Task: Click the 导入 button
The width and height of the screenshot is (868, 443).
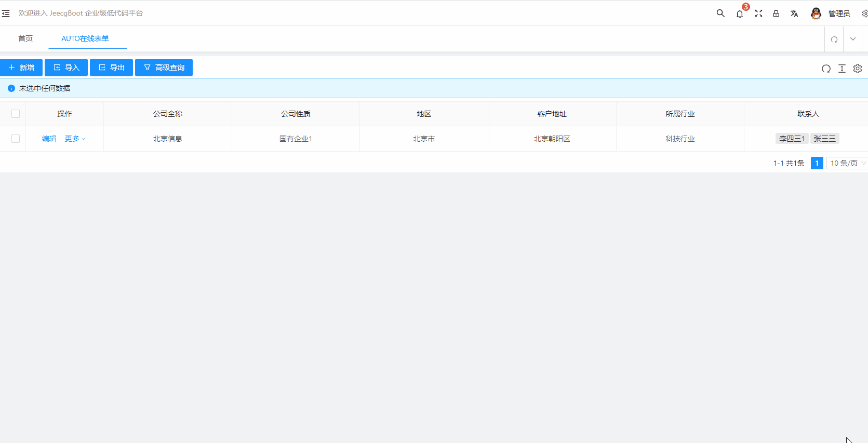Action: (66, 68)
